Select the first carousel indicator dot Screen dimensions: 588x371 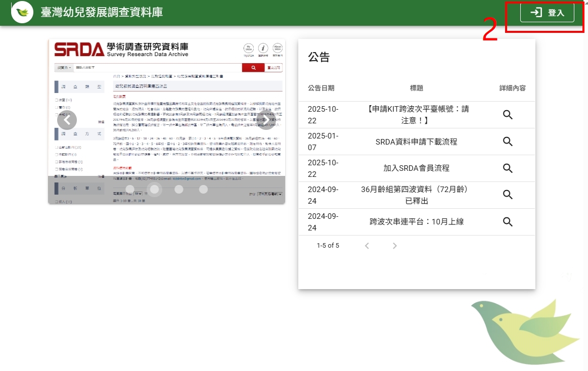130,190
